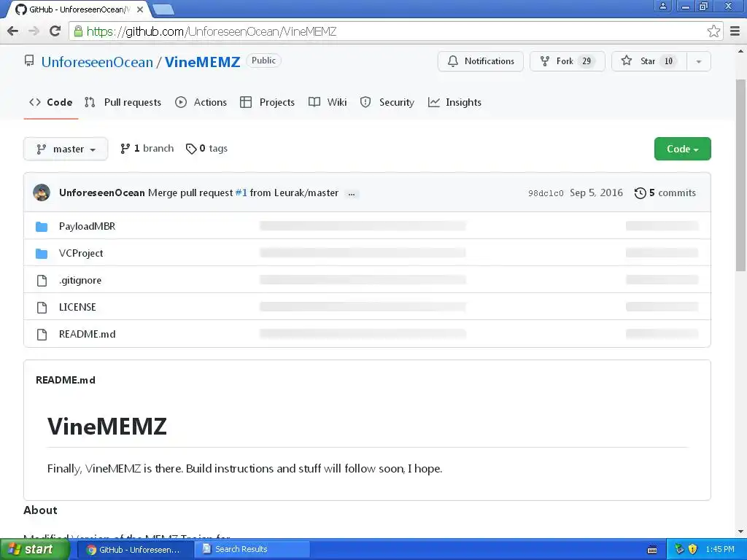Expand commit message ellipsis button
Viewport: 747px width, 560px height.
pos(352,194)
